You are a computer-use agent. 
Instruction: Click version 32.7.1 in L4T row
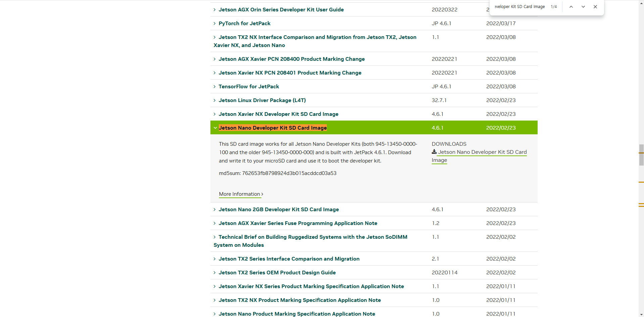click(439, 100)
